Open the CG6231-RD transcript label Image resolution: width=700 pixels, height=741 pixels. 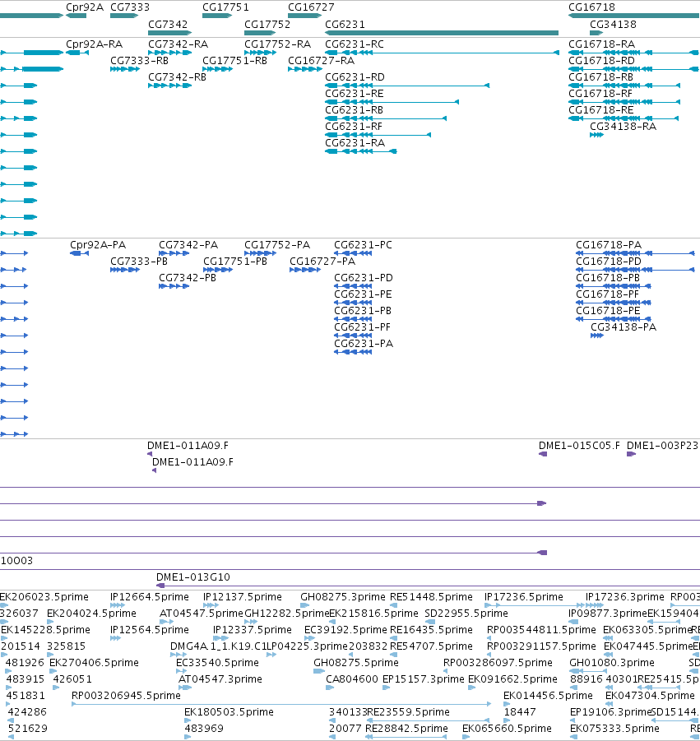[x=355, y=77]
